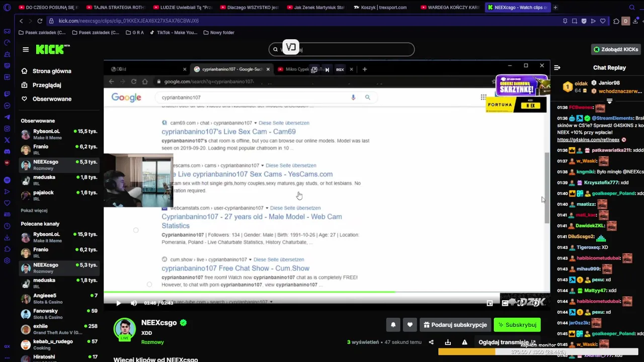Image resolution: width=644 pixels, height=362 pixels.
Task: Download the clip with the download icon
Action: click(448, 342)
